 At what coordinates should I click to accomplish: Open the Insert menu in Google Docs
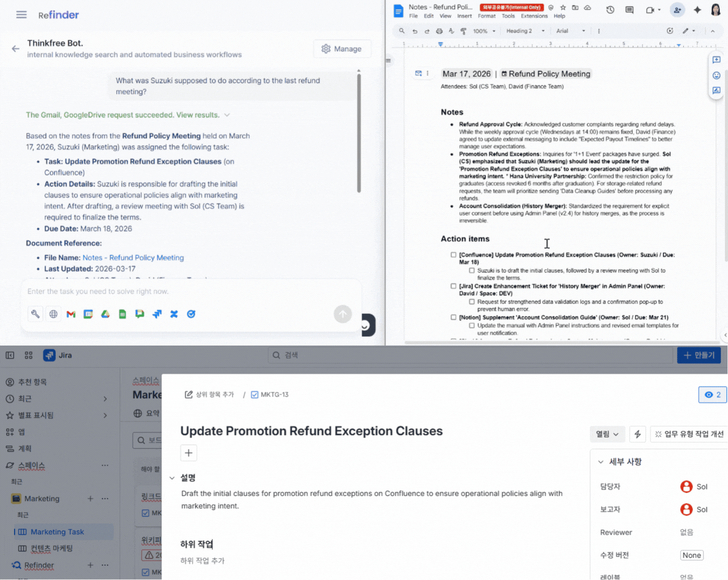tap(464, 16)
